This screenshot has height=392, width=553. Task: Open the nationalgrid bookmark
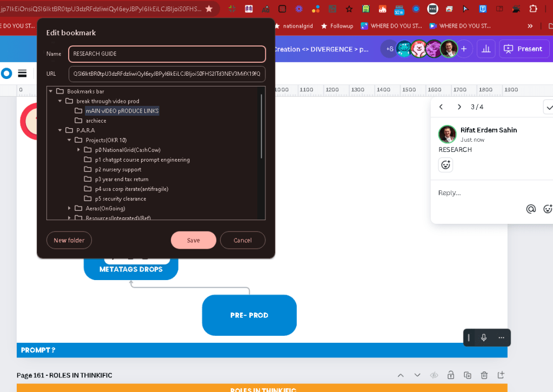click(x=294, y=26)
